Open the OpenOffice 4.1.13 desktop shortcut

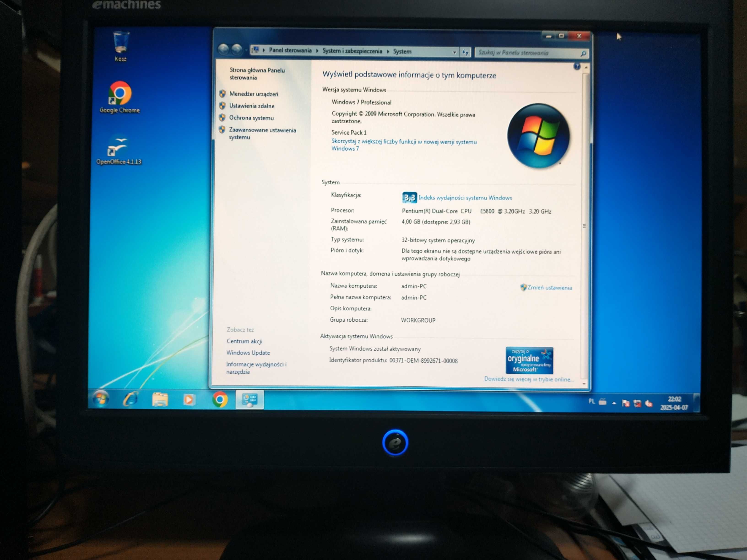pyautogui.click(x=119, y=150)
